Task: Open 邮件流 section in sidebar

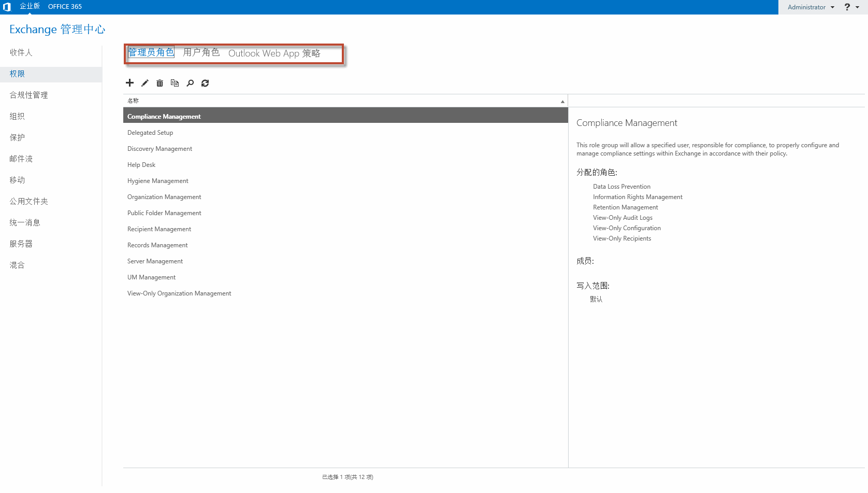Action: [21, 159]
